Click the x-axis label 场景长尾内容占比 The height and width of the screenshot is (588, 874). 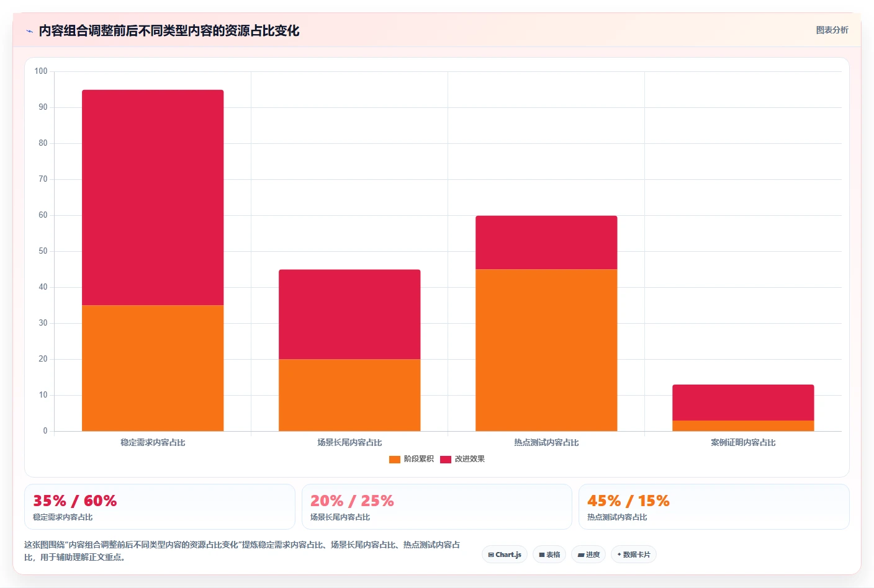pyautogui.click(x=349, y=442)
